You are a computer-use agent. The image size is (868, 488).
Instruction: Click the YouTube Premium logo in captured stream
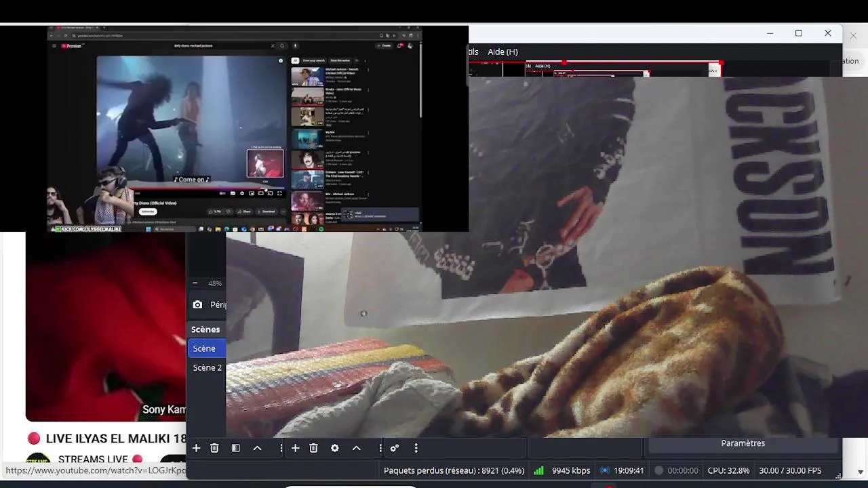(x=71, y=46)
